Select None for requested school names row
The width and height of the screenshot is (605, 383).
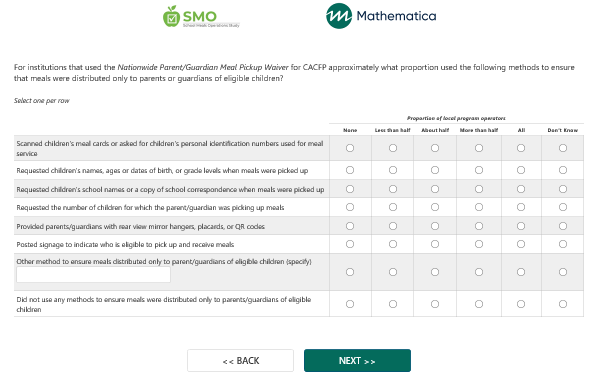tap(350, 189)
